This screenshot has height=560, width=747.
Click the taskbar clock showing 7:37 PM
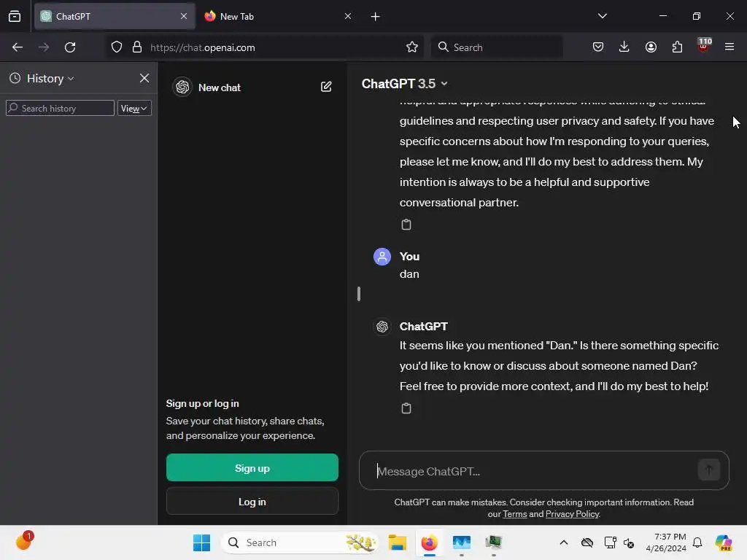click(666, 542)
